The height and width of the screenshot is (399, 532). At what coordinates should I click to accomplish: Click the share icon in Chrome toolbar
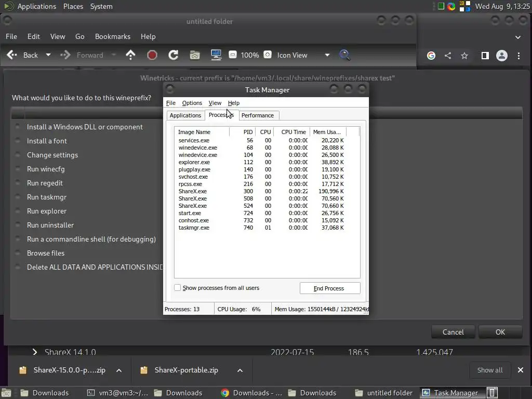coord(448,56)
